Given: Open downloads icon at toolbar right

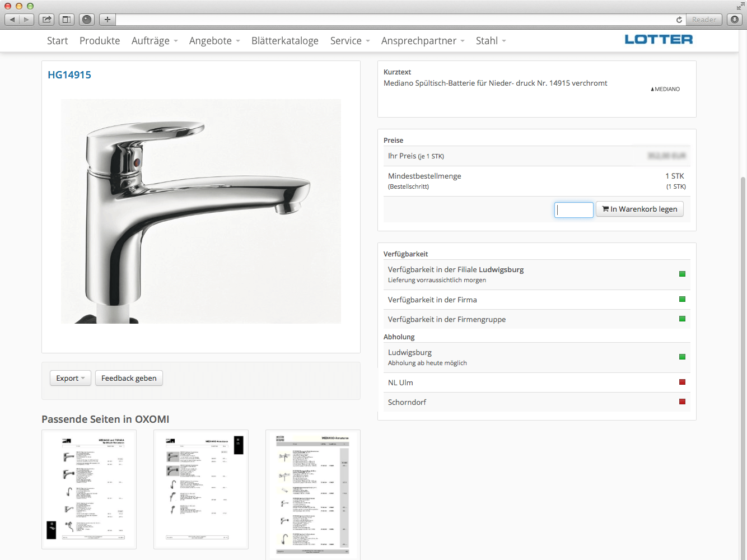Looking at the screenshot, I should point(735,20).
